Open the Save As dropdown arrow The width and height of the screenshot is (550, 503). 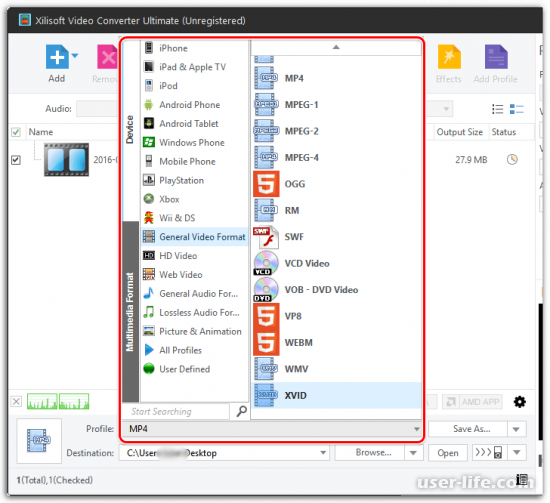pos(516,429)
